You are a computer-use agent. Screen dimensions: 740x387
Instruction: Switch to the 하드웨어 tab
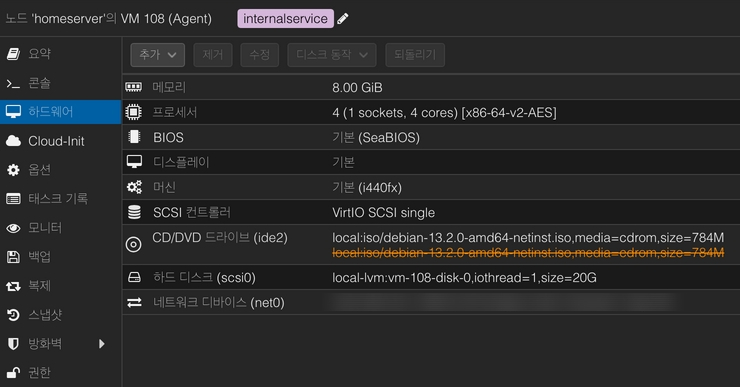coord(60,112)
